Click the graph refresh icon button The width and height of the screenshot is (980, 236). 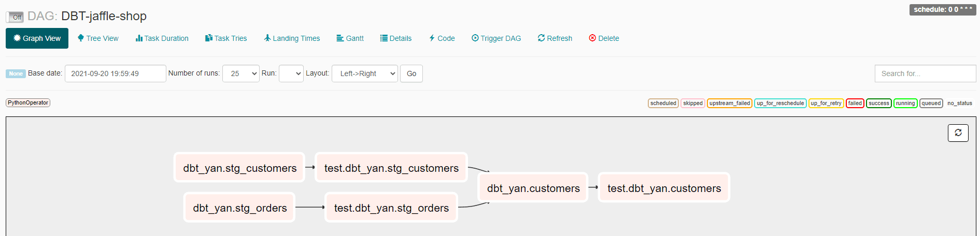(958, 133)
